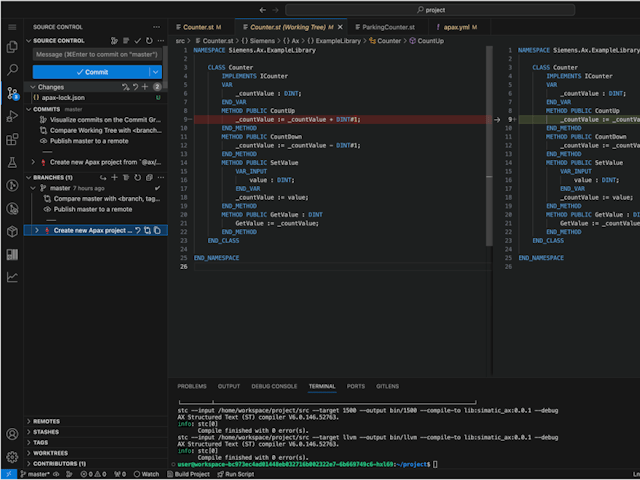640x480 pixels.
Task: Open the GitLens view in activity bar
Action: pos(12,186)
